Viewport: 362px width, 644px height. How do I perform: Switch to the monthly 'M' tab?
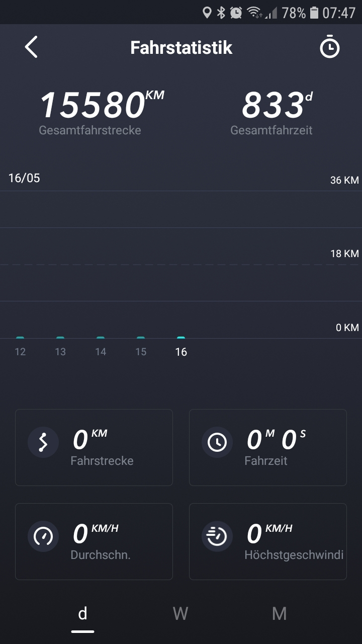pyautogui.click(x=279, y=614)
